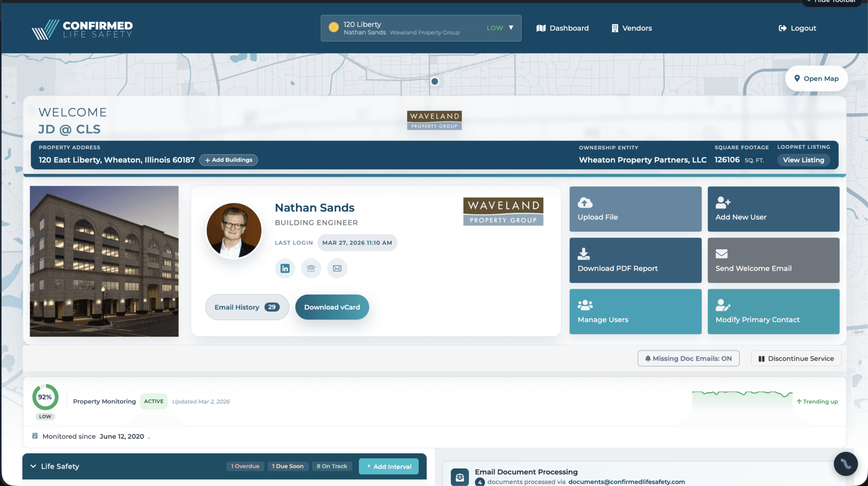Screen dimensions: 868x486
Task: Click Discontinue Service pause button
Action: coord(796,358)
